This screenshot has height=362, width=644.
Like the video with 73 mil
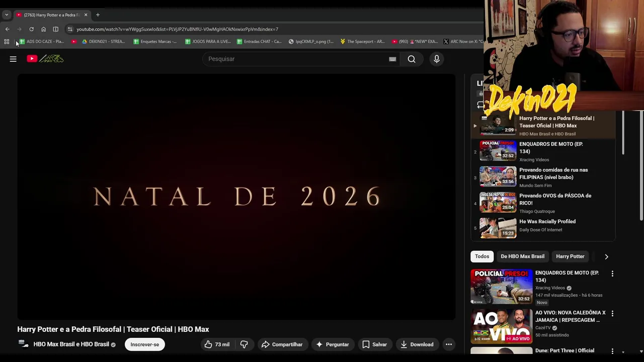pos(217,344)
